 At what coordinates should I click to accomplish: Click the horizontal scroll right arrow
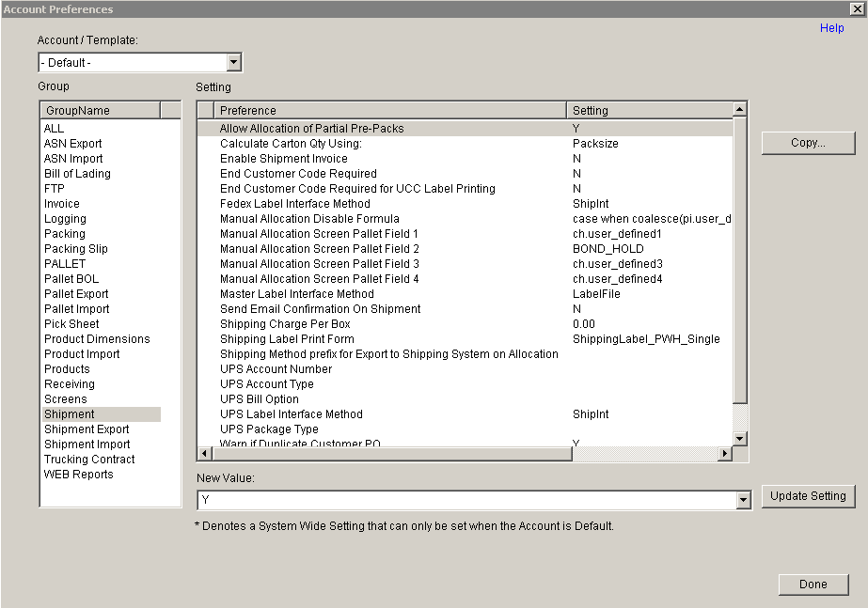(x=725, y=454)
